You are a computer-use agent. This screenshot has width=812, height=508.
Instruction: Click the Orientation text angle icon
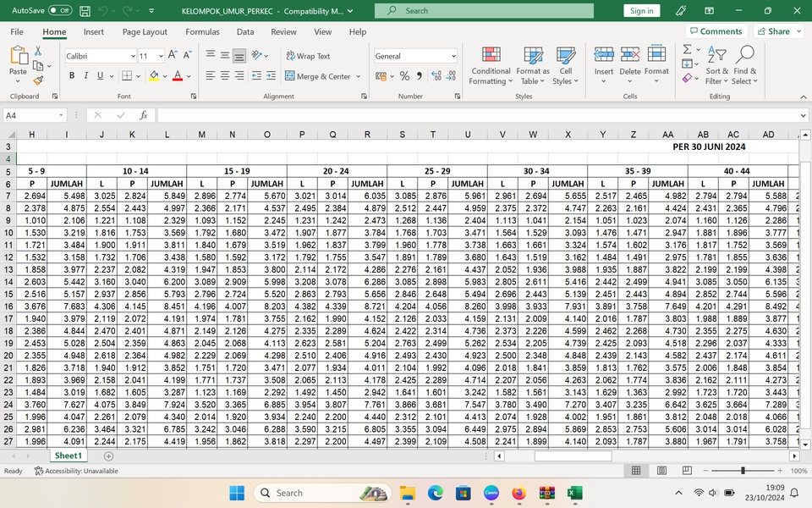click(x=256, y=55)
